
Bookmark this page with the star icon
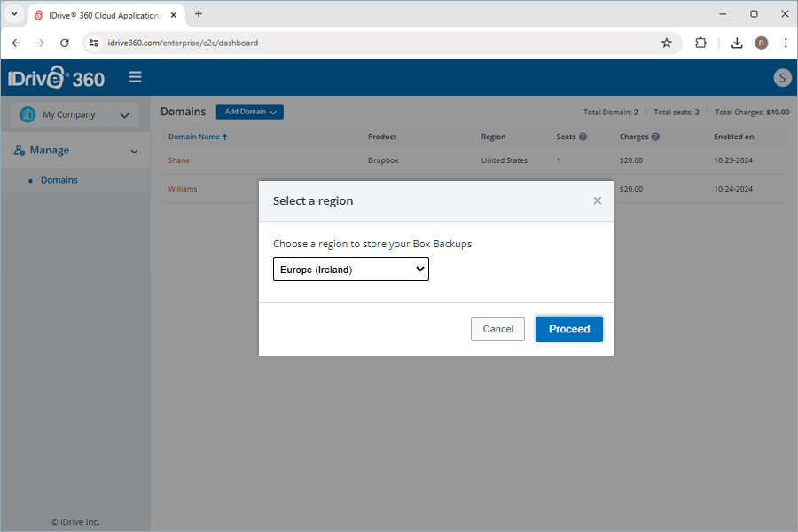click(x=667, y=43)
